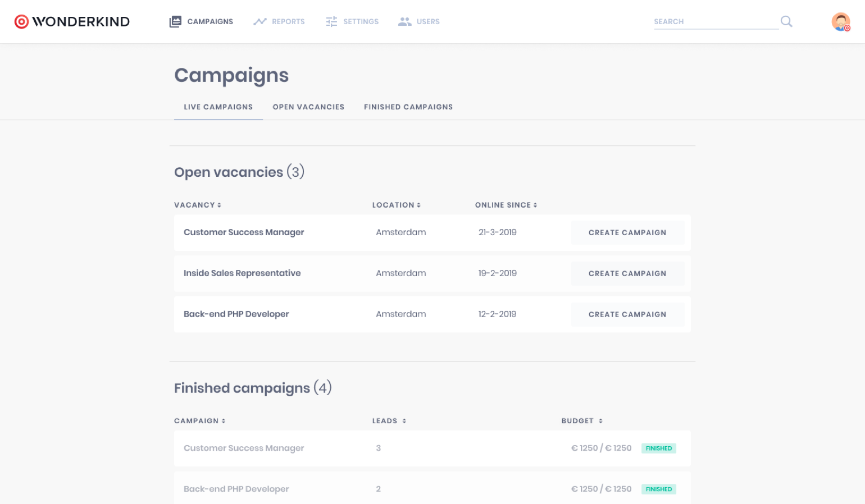Click the Reports trend-line icon
Image resolution: width=865 pixels, height=504 pixels.
click(259, 21)
